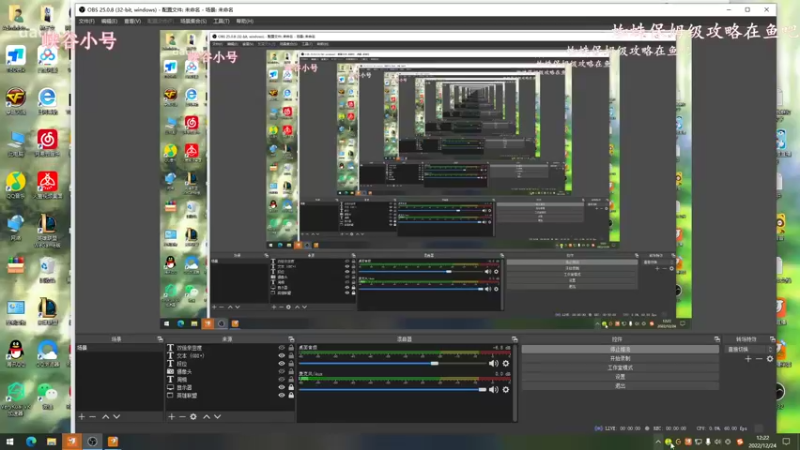Click OBS Studio icon in Windows taskbar

[92, 441]
